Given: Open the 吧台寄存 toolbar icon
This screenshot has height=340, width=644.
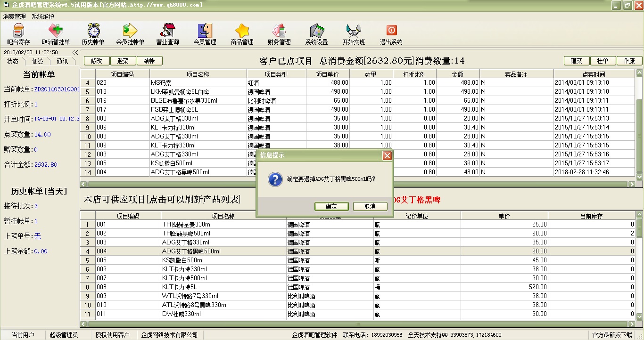Looking at the screenshot, I should coord(19,34).
